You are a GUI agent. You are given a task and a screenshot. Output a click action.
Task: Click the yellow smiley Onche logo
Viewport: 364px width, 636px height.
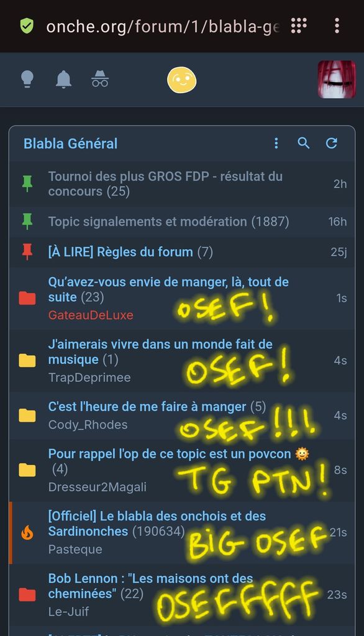pos(182,80)
